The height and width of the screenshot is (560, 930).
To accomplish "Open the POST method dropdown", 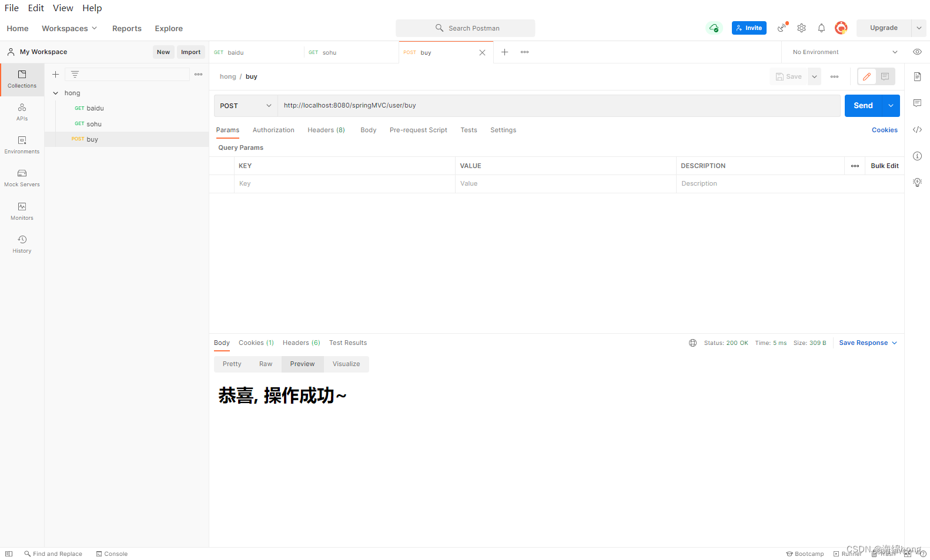I will 246,106.
